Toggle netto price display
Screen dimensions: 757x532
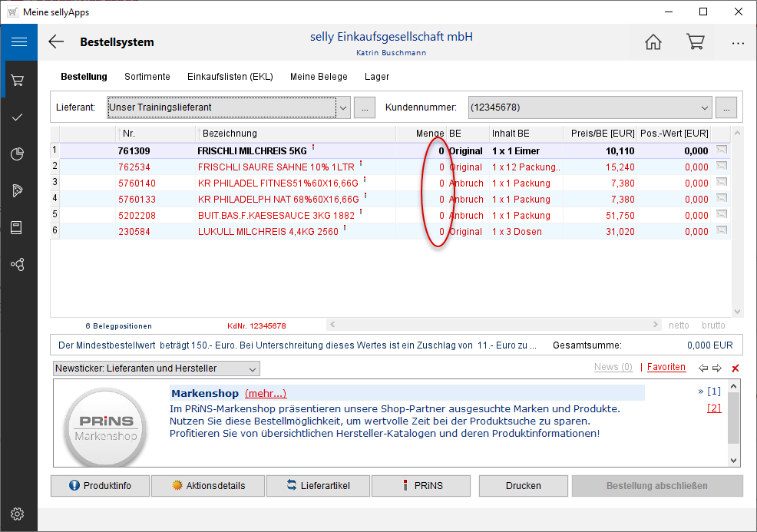[x=678, y=325]
